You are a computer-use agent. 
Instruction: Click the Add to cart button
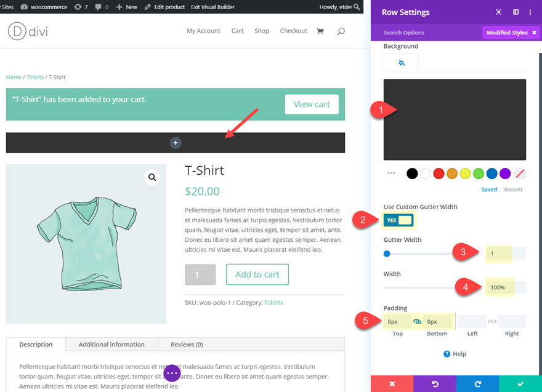click(257, 274)
